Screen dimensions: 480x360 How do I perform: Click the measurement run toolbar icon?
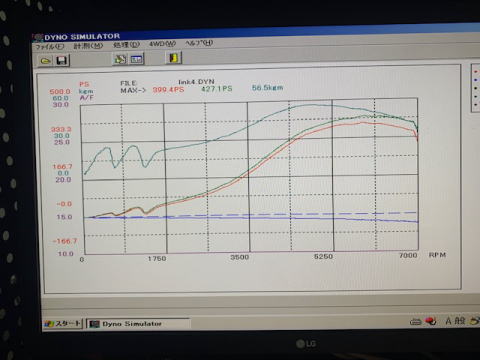click(x=120, y=59)
